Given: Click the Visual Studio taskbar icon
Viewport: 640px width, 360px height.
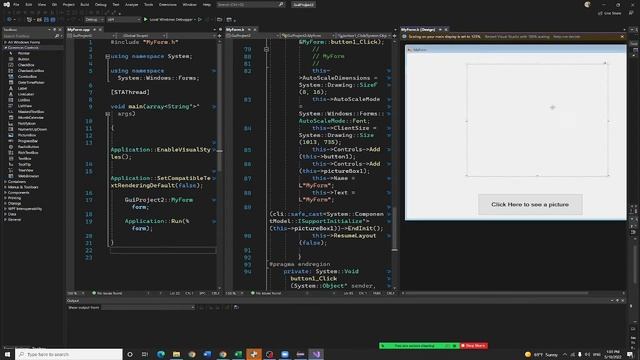Looking at the screenshot, I should click(x=316, y=354).
